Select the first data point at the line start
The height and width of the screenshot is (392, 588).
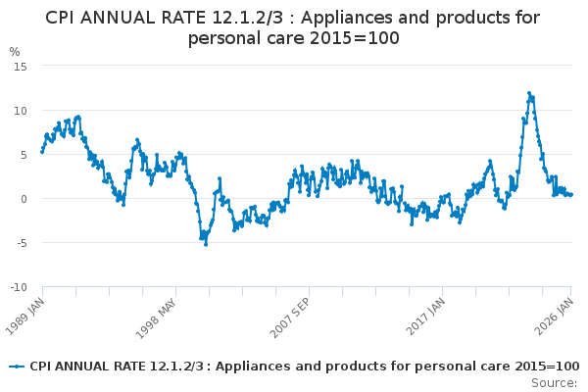pos(42,152)
